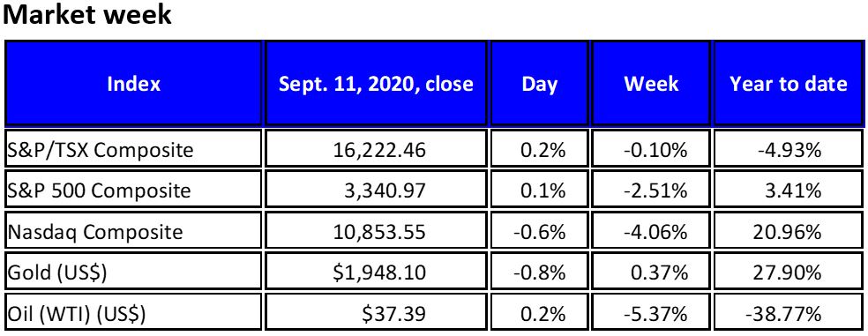Screen dimensions: 868x336
Task: Click the Index column header
Action: tap(133, 84)
